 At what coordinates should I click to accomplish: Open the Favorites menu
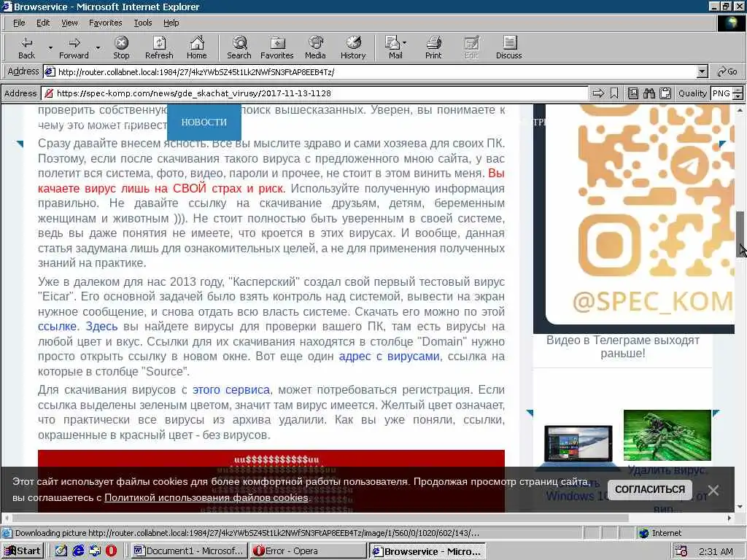[105, 23]
